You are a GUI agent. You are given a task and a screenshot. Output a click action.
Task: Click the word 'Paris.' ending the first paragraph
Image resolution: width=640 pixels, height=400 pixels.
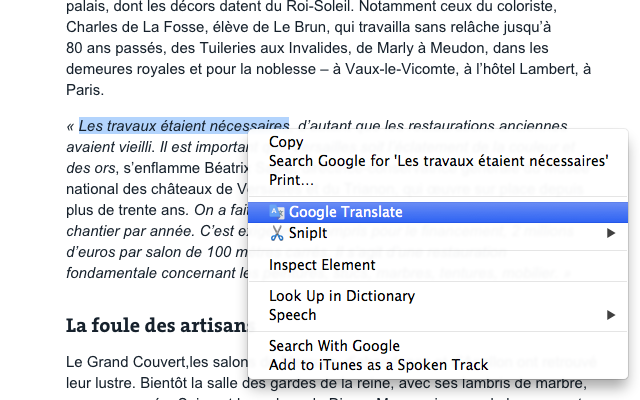pyautogui.click(x=85, y=90)
